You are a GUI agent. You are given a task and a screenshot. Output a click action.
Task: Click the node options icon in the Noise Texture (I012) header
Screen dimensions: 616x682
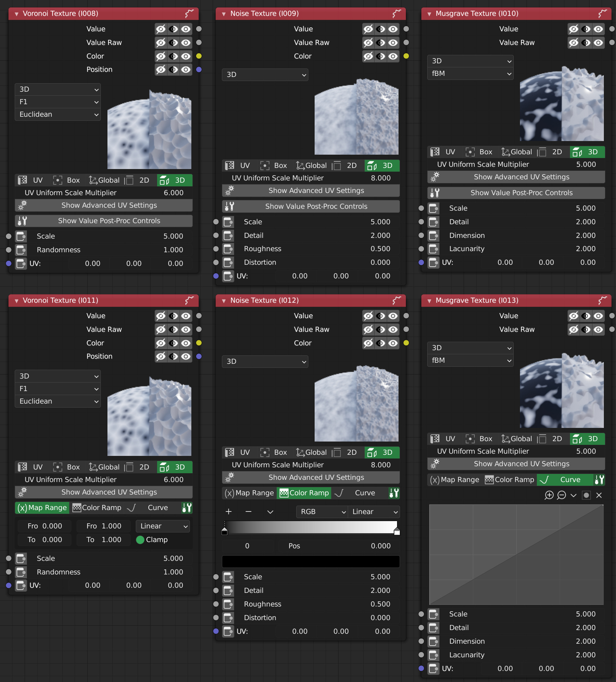(x=396, y=300)
